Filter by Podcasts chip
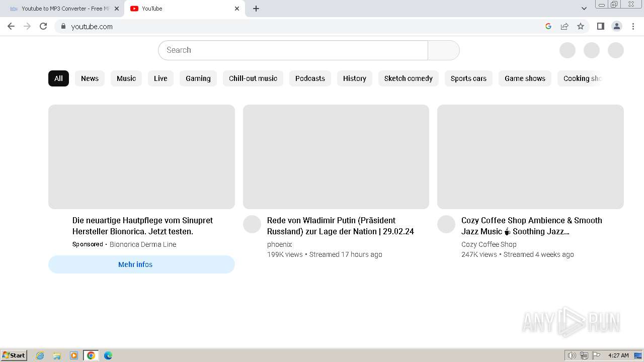Screen dimensions: 644x362 [x=310, y=78]
